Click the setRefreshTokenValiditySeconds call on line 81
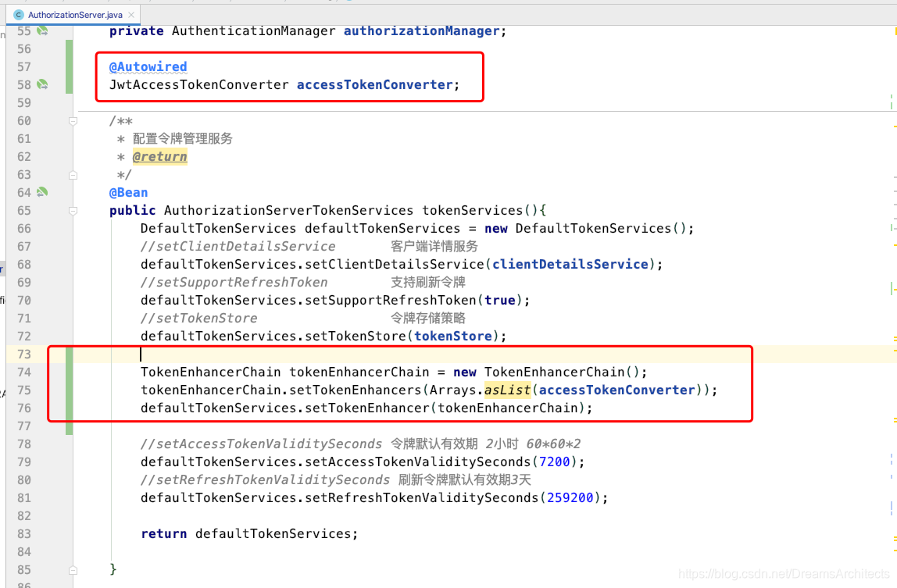This screenshot has width=897, height=588. click(422, 498)
